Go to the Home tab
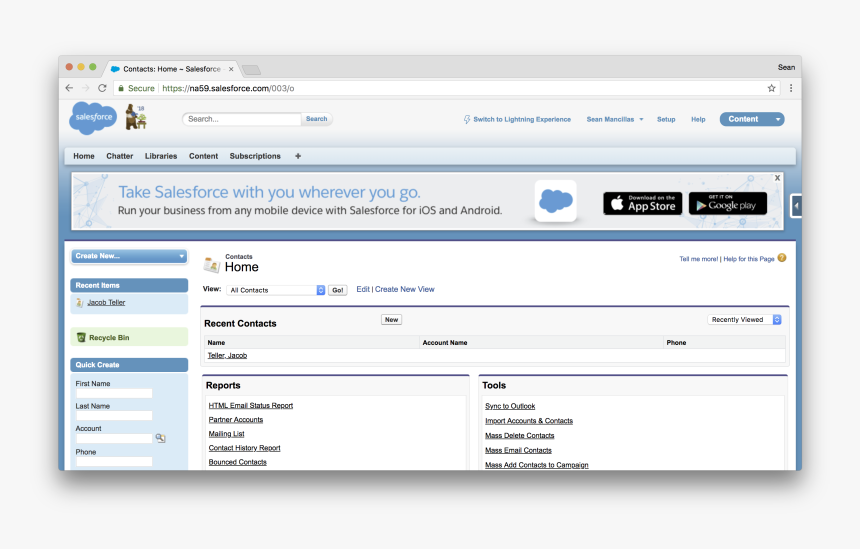The image size is (860, 549). click(x=84, y=156)
